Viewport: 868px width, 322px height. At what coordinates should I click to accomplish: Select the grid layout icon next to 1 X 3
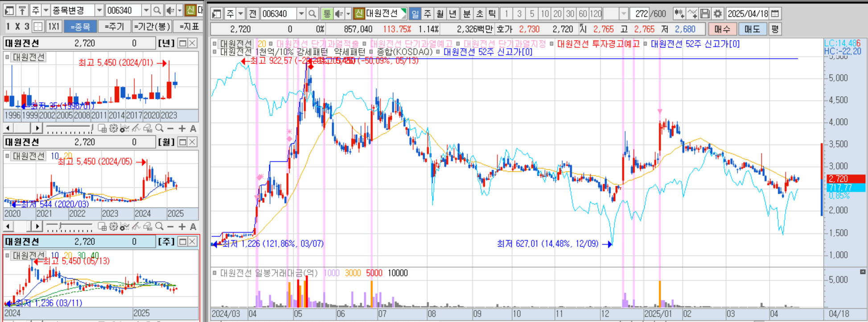[x=38, y=26]
